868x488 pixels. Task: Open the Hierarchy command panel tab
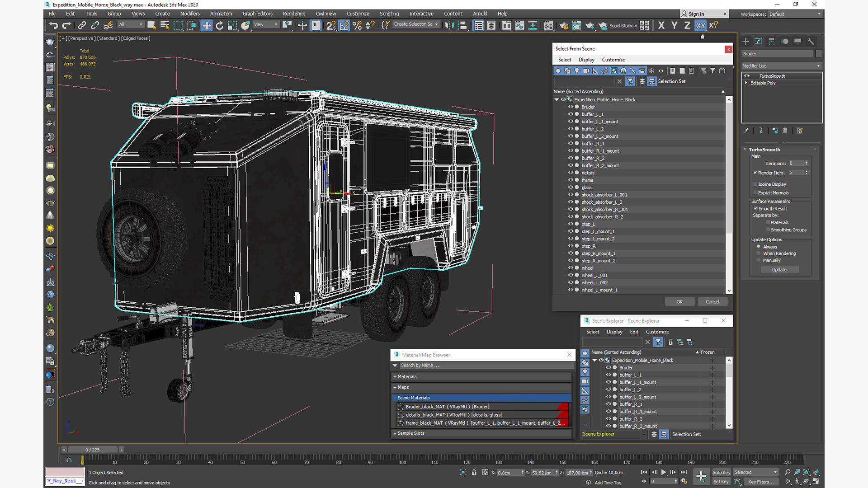(772, 41)
